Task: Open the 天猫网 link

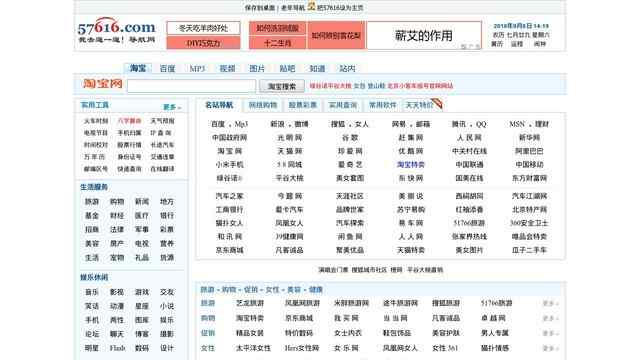Action: click(x=289, y=151)
